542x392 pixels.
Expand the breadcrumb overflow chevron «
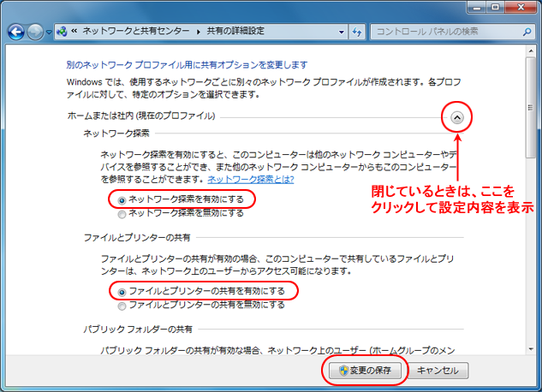tap(74, 31)
